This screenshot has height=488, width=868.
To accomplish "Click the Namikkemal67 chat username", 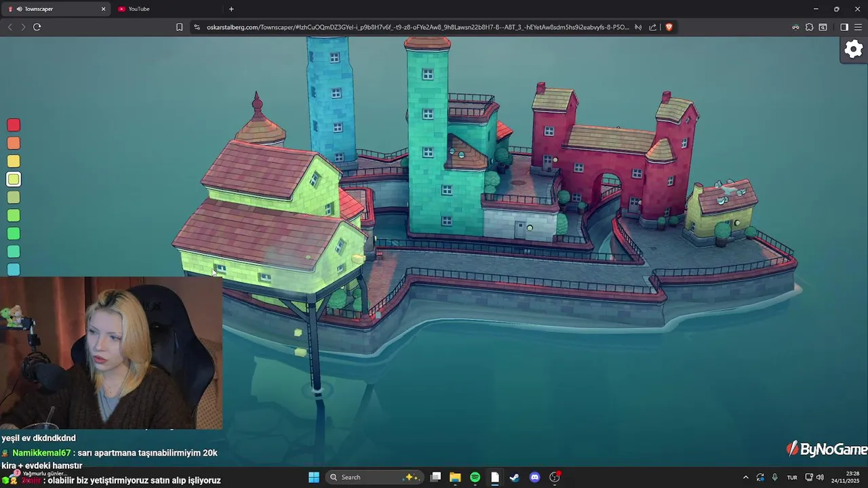I will 41,453.
